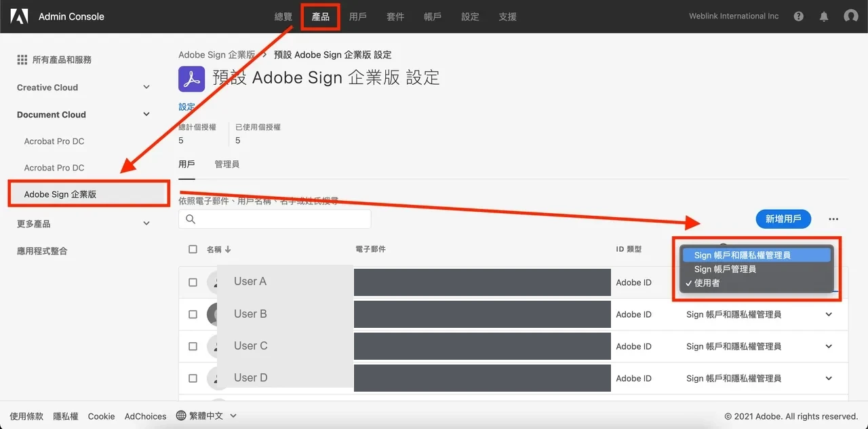Click the user search input field
868x429 pixels.
coord(275,219)
